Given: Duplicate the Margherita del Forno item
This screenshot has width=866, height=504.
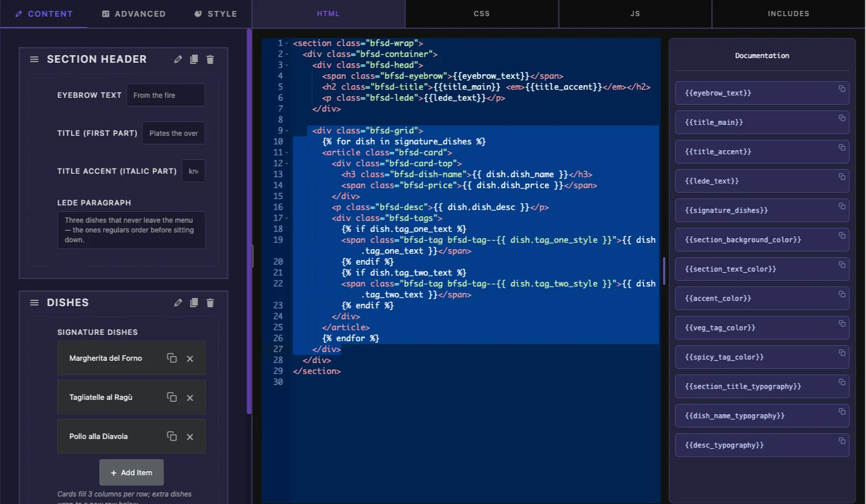Looking at the screenshot, I should click(172, 358).
